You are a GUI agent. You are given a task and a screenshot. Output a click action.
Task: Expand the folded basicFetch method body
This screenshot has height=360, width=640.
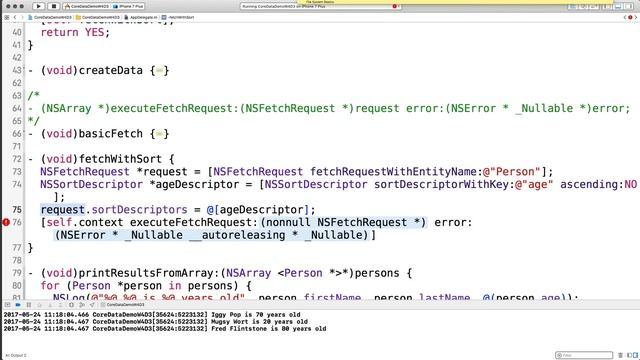point(160,134)
